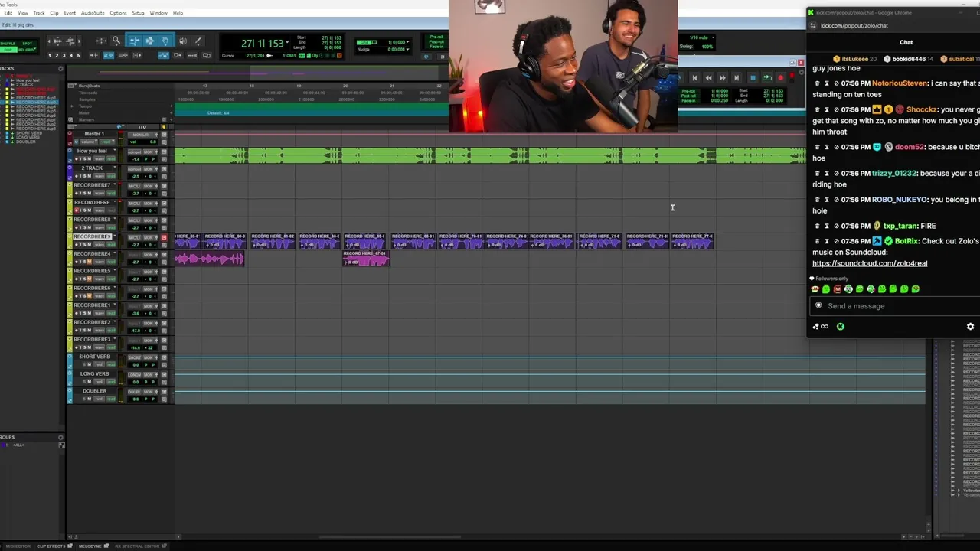Image resolution: width=980 pixels, height=551 pixels.
Task: Click the first emote in chat emote row
Action: [815, 289]
